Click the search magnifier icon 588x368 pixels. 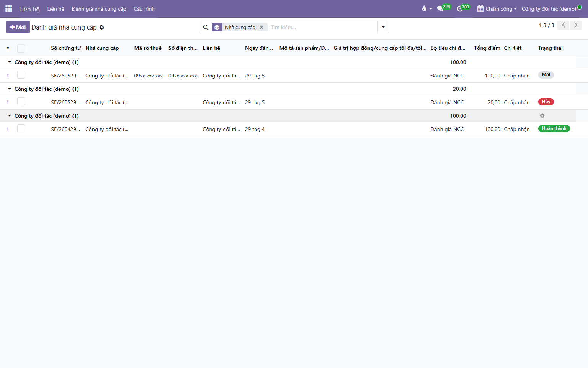click(206, 27)
